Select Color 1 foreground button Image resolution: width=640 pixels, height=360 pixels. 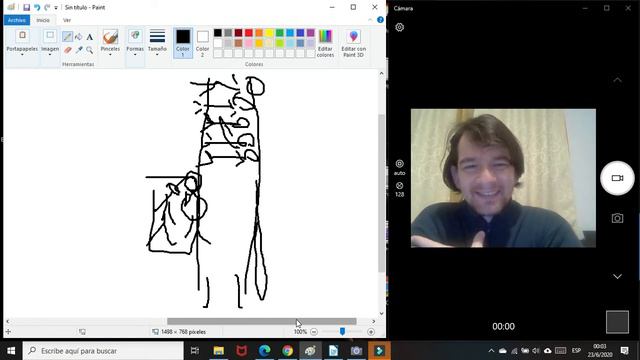(183, 43)
